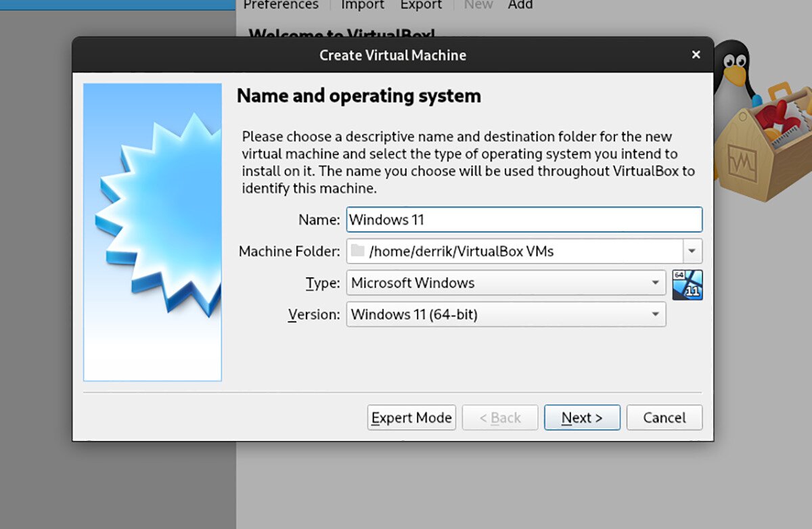Viewport: 812px width, 529px height.
Task: Close the Create Virtual Machine dialog
Action: (x=696, y=55)
